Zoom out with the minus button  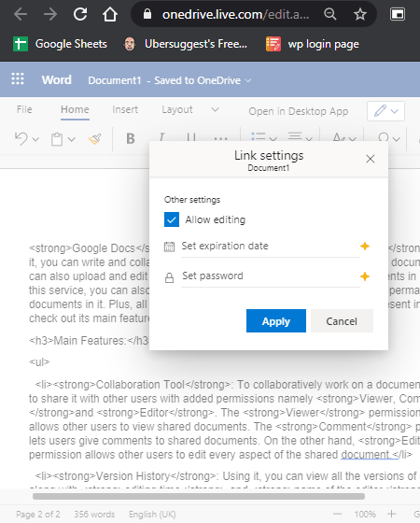tap(337, 514)
